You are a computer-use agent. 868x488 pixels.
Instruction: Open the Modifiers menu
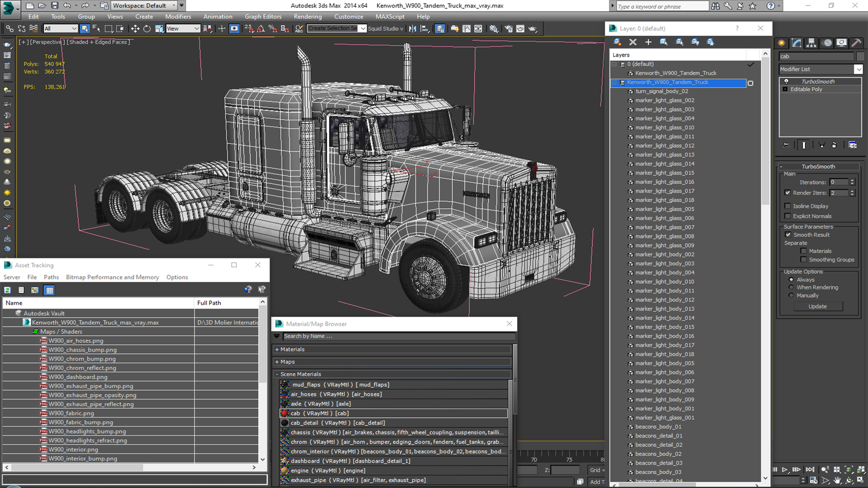(178, 17)
